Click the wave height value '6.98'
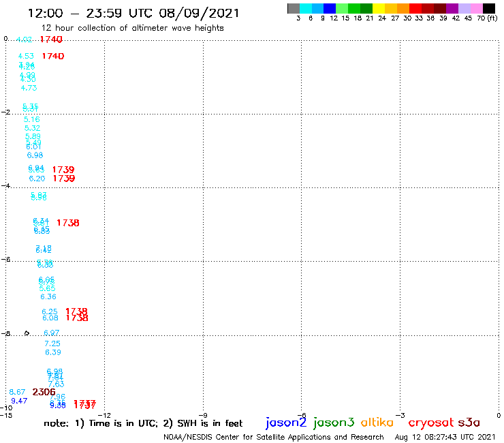This screenshot has height=443, width=504. pyautogui.click(x=35, y=155)
